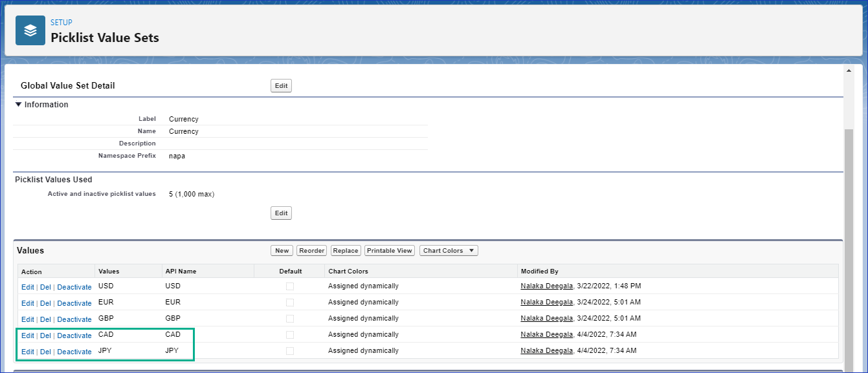This screenshot has width=868, height=373.
Task: Collapse the Information section triangle
Action: point(19,105)
